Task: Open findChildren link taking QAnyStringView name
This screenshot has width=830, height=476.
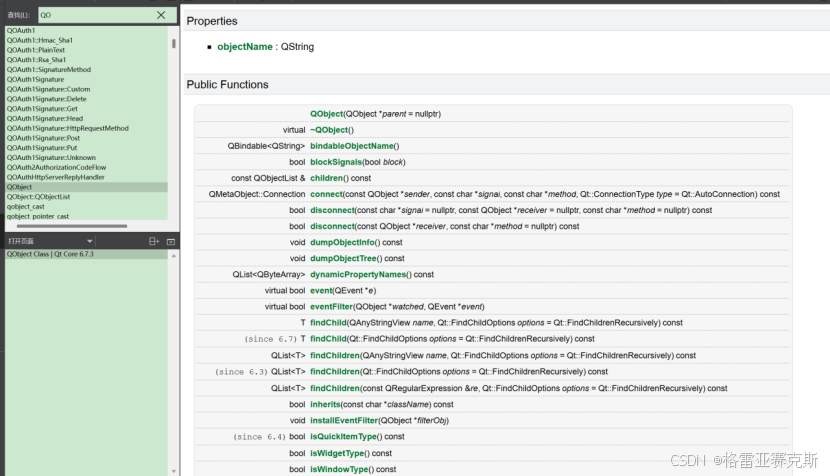Action: point(335,355)
